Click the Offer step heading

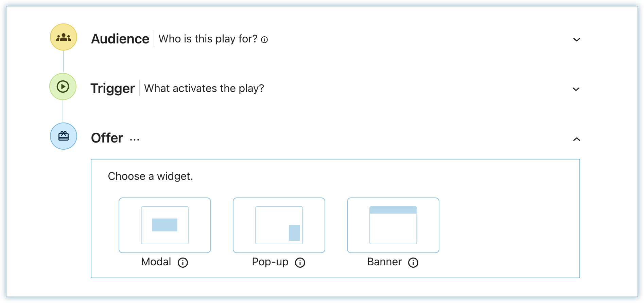(107, 138)
